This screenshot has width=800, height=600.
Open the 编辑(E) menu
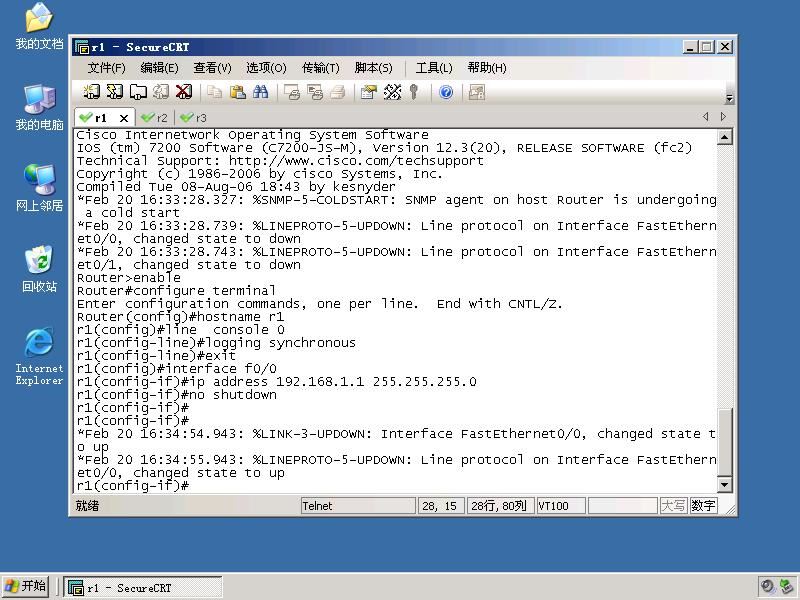pos(159,68)
